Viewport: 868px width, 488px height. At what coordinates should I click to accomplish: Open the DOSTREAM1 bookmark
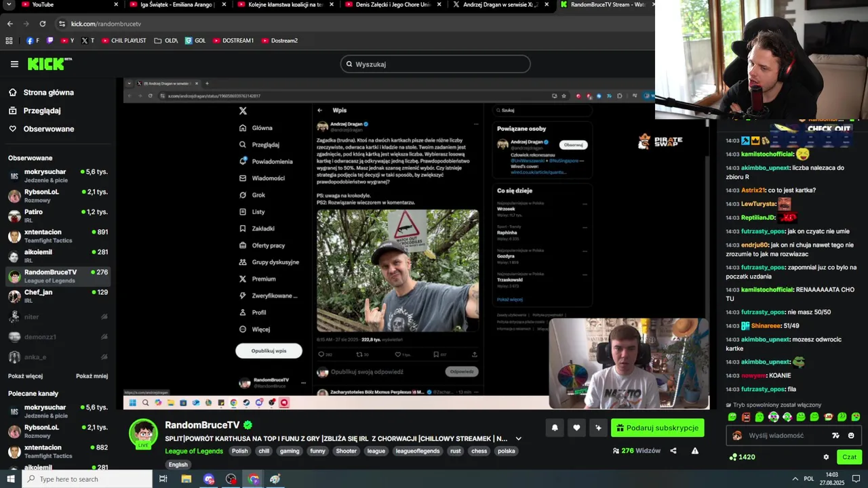pyautogui.click(x=233, y=41)
